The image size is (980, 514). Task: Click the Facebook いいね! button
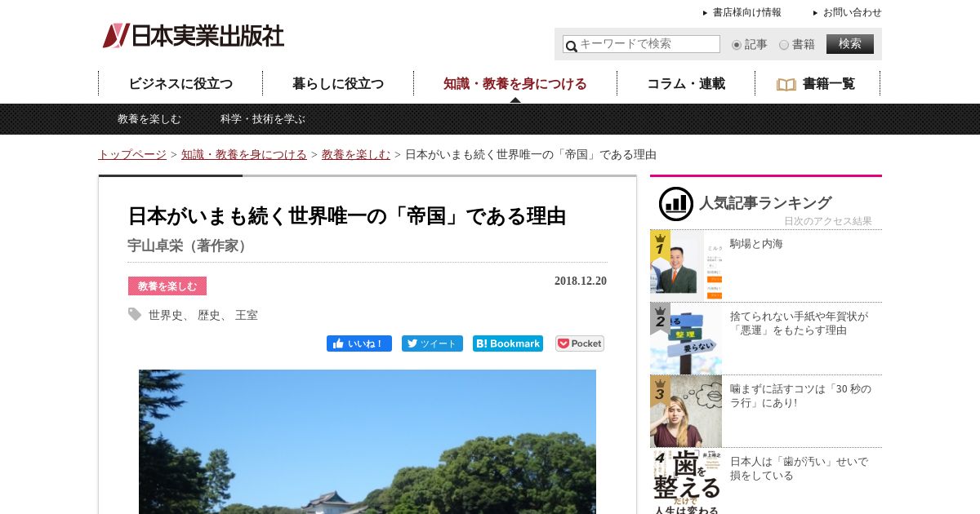[x=359, y=343]
